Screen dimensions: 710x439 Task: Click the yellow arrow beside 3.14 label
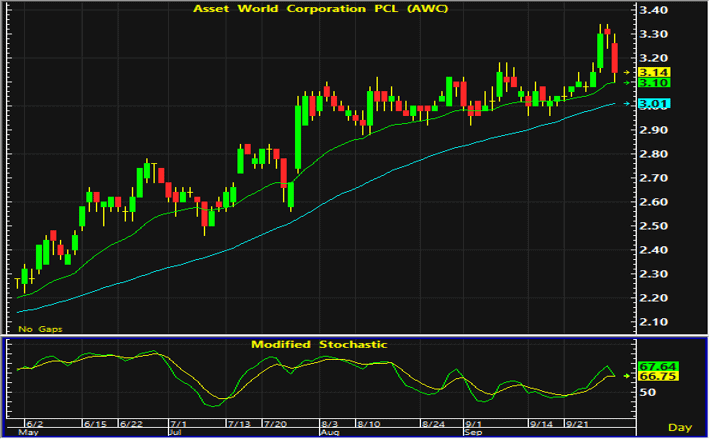point(627,72)
